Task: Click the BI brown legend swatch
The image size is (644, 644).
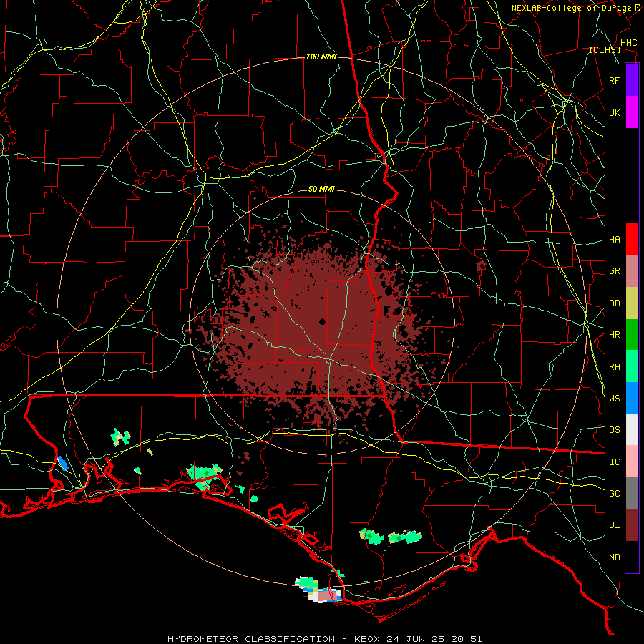Action: click(632, 525)
